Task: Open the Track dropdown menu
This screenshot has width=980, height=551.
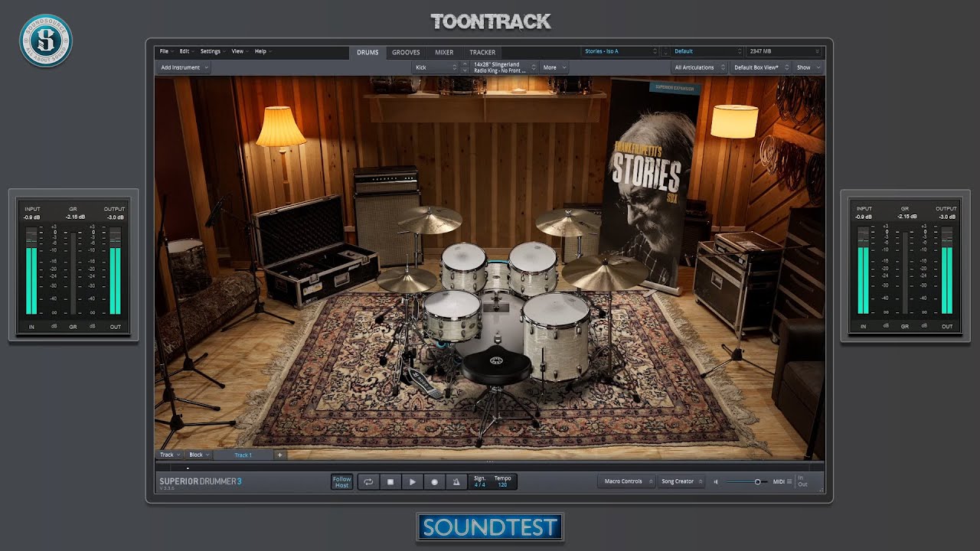Action: tap(168, 455)
